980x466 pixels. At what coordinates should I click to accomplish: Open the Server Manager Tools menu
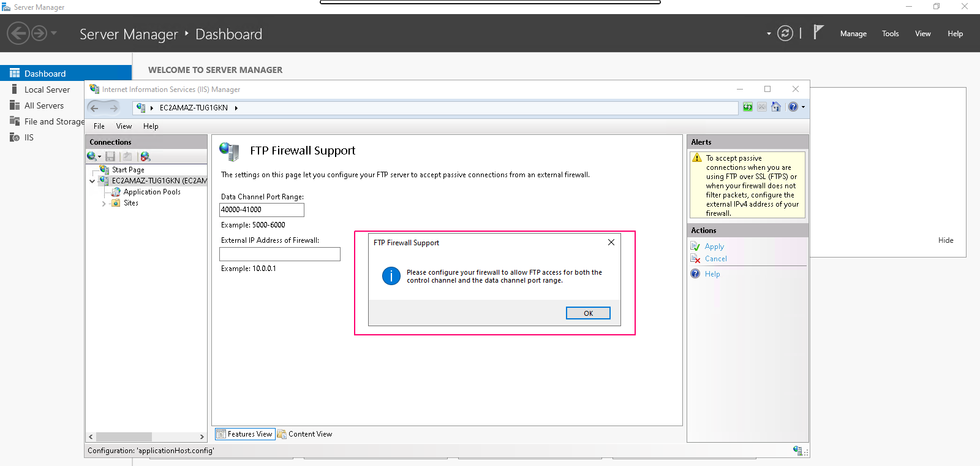[890, 34]
